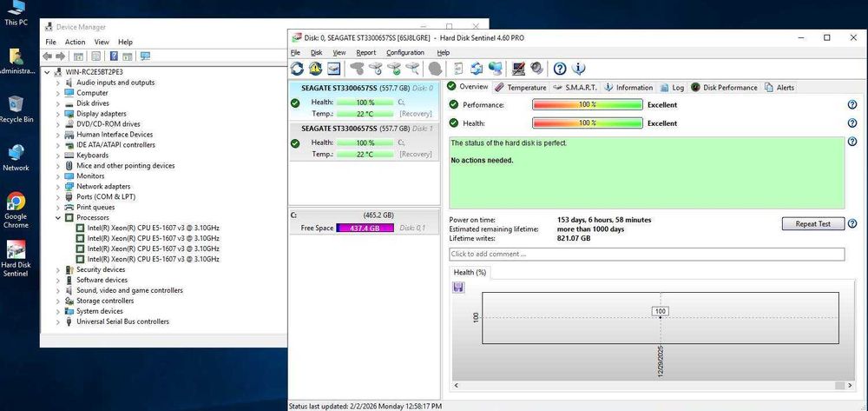Click the floppy save icon above Health graph

point(458,287)
